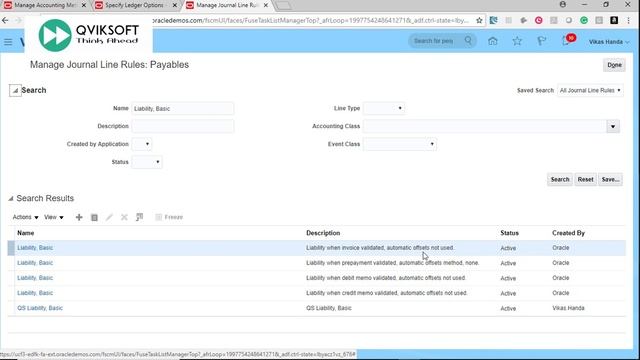The image size is (640, 360).
Task: Open the navigator hamburger menu
Action: (8, 42)
